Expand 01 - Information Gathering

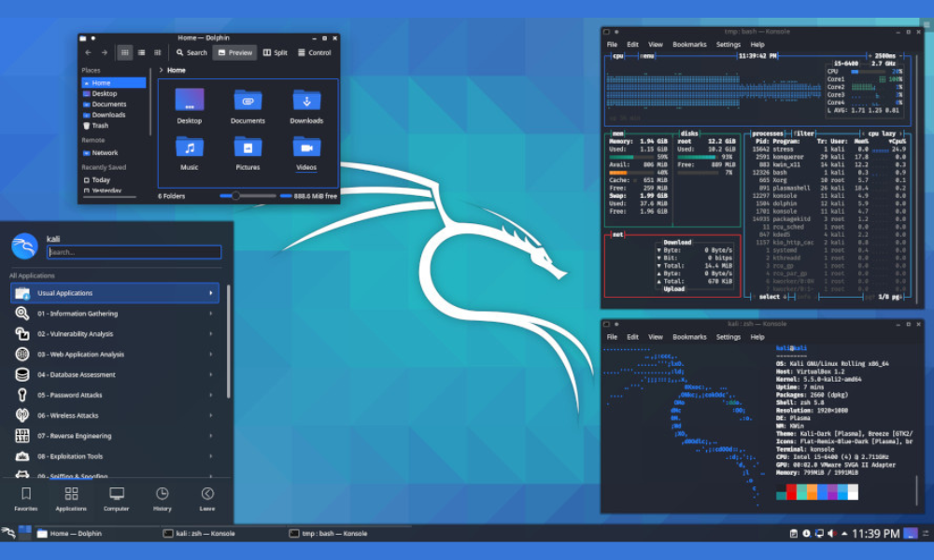coord(115,314)
